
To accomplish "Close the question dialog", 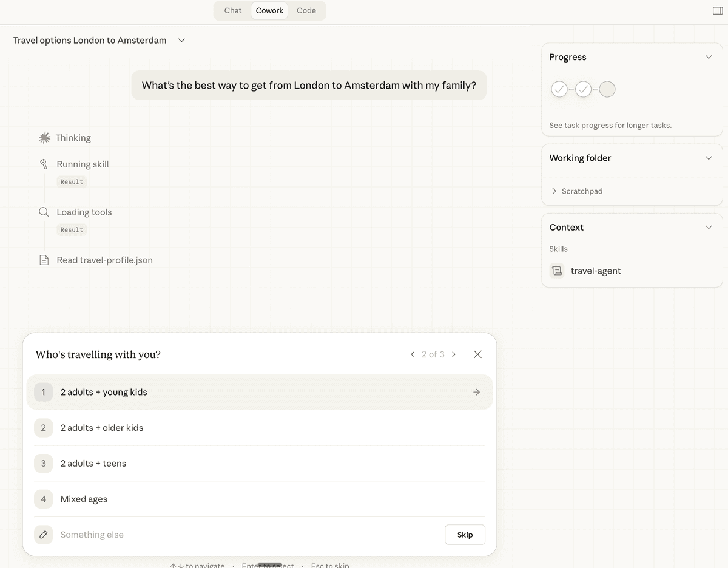I will (477, 354).
